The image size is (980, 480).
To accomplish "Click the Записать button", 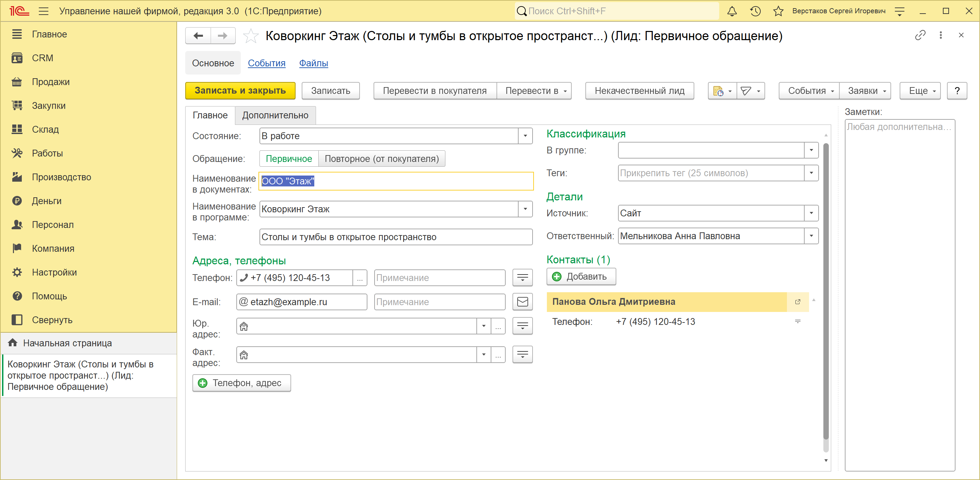I will pos(331,91).
